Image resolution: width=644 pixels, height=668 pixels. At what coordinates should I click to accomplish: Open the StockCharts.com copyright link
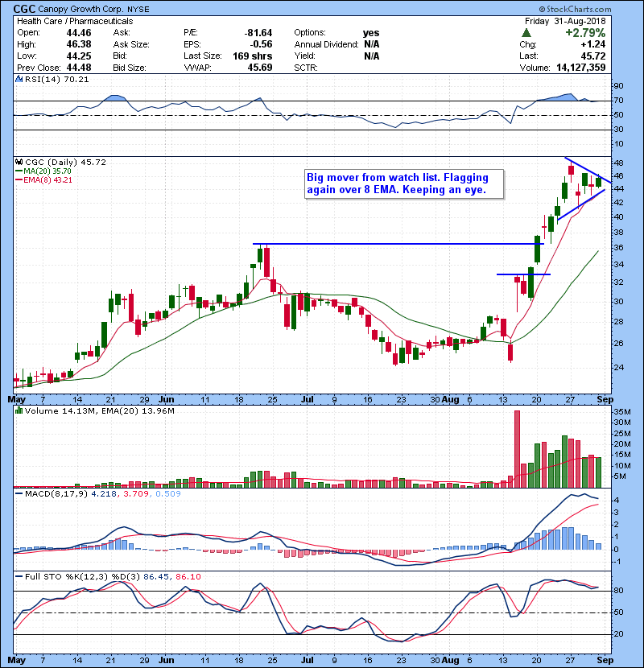point(576,9)
